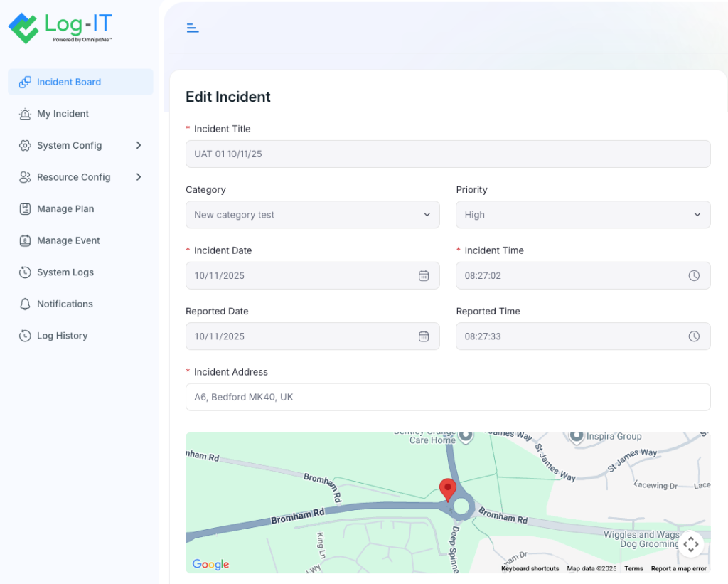
Task: Select My Incident in the sidebar
Action: pyautogui.click(x=62, y=114)
